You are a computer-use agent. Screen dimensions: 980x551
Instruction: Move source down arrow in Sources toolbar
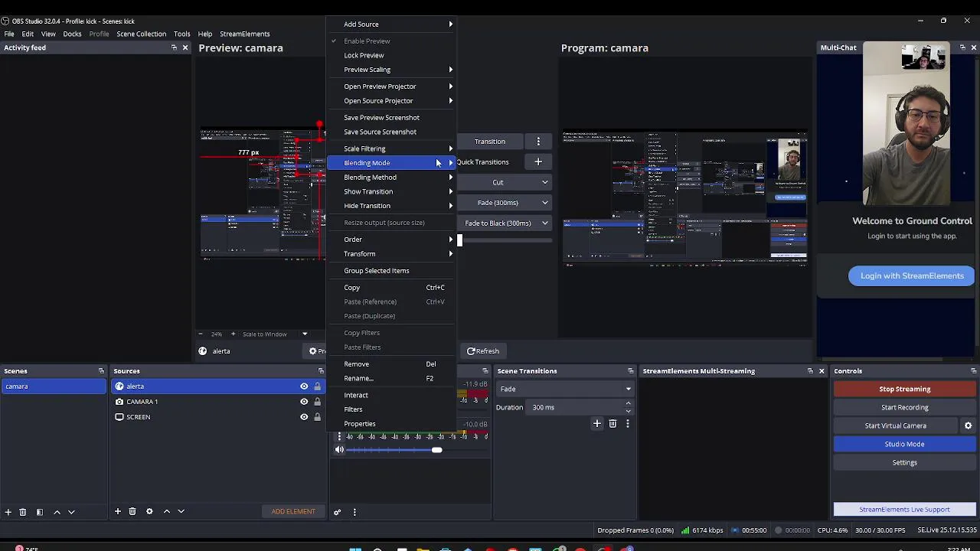click(181, 511)
